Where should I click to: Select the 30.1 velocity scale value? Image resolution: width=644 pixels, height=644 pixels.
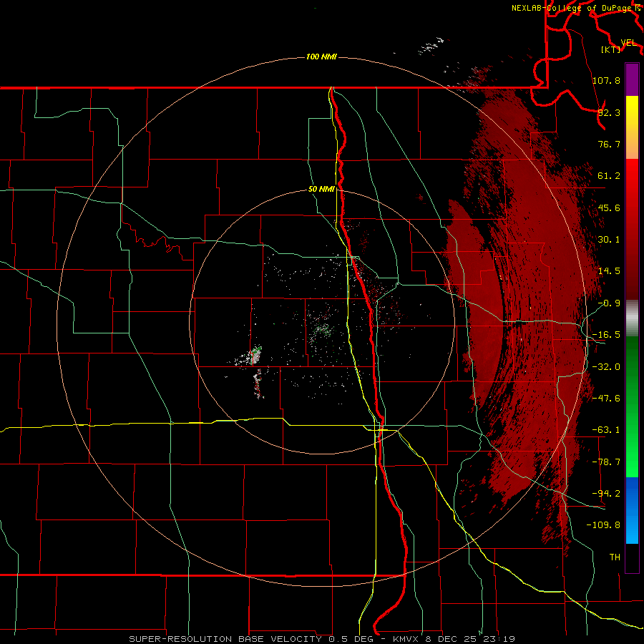(x=609, y=240)
